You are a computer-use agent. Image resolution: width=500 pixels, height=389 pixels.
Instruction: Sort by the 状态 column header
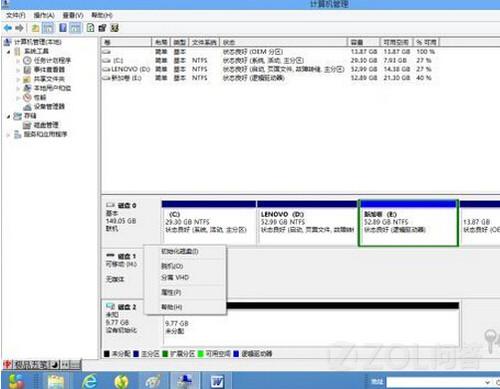point(283,42)
